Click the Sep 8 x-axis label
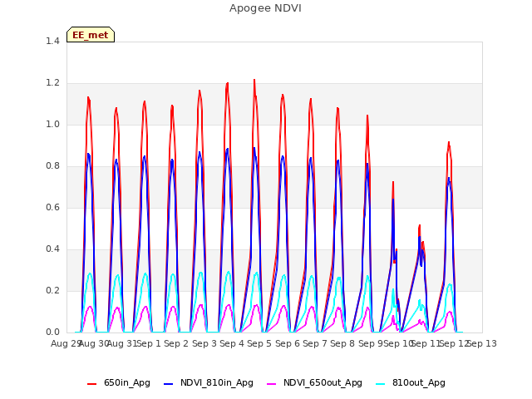Viewport: 532px width, 399px height. click(342, 343)
